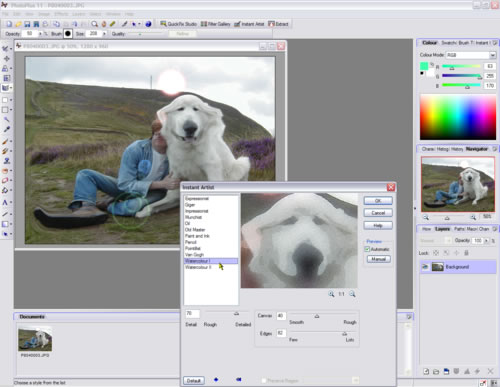Screen dimensions: 500x387
Task: Click the blue globe toolbar icon
Action: pos(148,24)
